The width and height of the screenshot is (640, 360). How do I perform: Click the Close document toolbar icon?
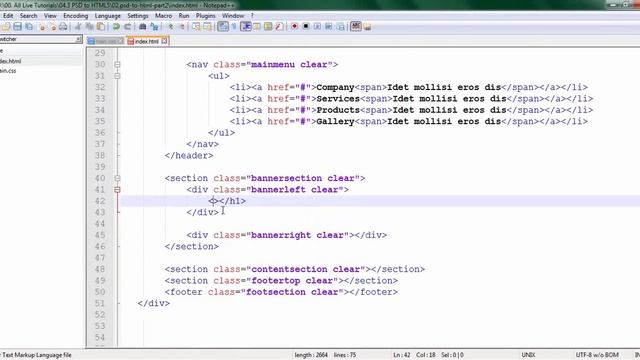pos(42,27)
